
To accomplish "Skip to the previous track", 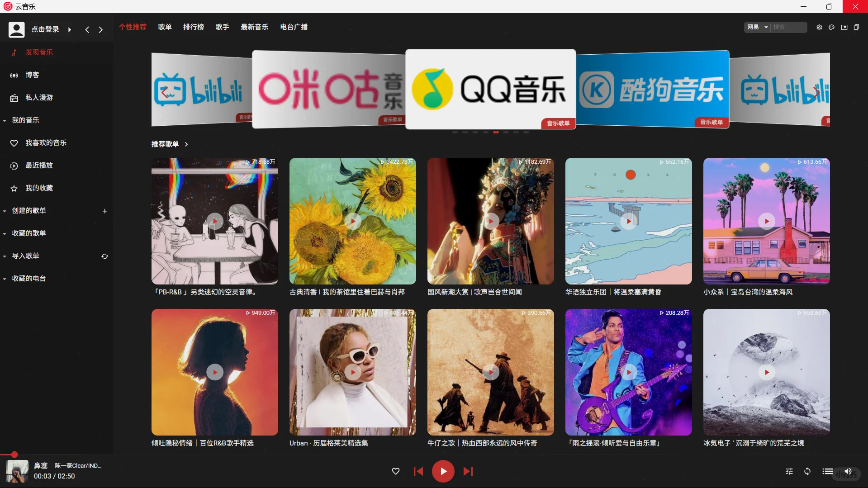I will click(x=418, y=471).
